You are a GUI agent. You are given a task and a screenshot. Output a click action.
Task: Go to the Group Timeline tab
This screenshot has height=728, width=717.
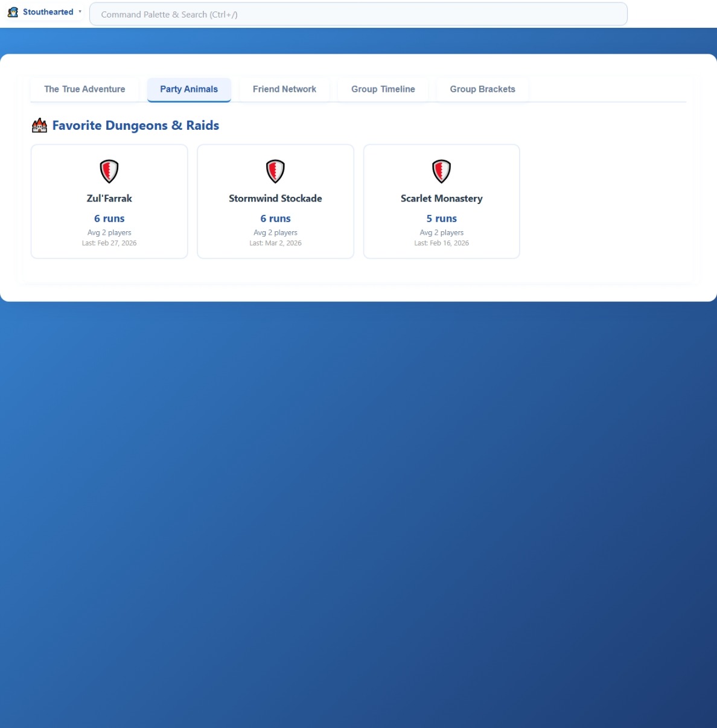(x=383, y=89)
